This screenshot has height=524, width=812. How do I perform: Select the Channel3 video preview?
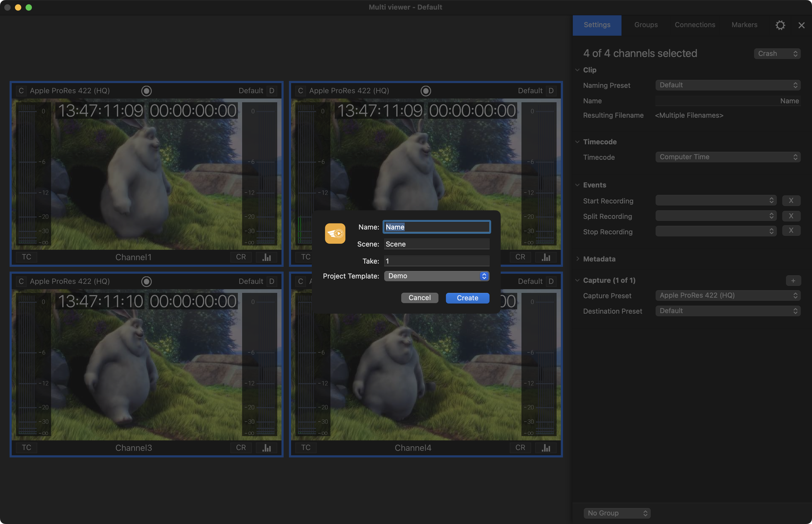point(147,365)
